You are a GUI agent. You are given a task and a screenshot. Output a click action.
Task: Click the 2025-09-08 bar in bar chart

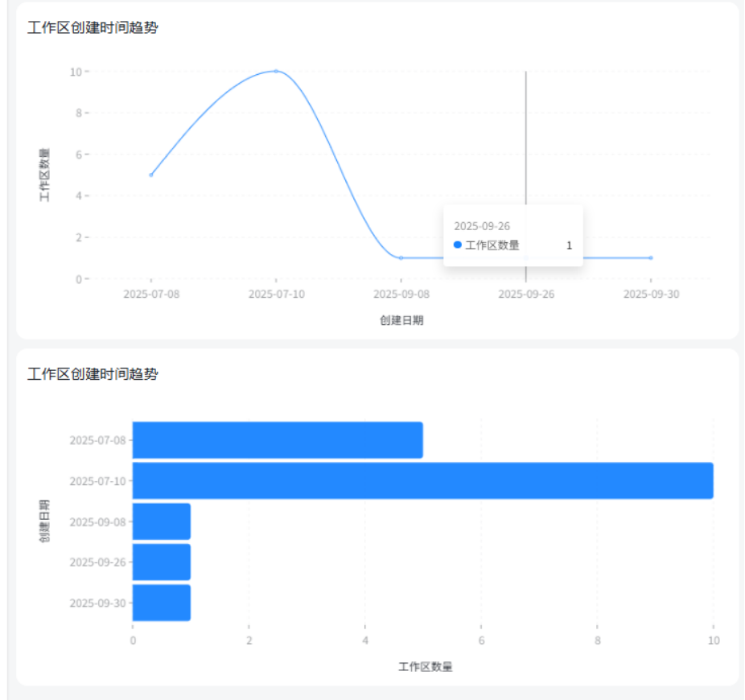point(162,521)
